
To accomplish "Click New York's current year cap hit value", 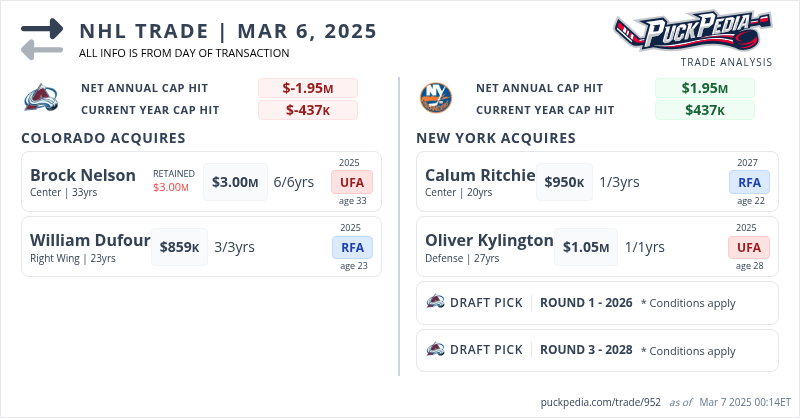I will click(704, 110).
